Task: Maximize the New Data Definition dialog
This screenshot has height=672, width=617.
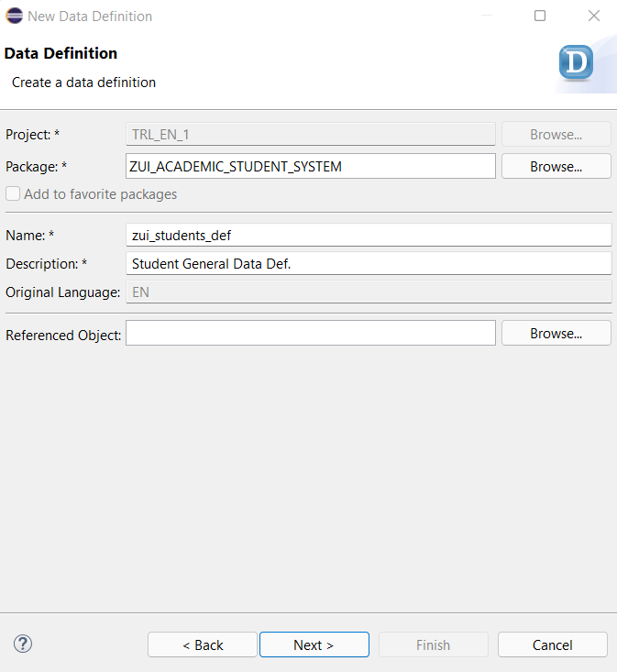Action: click(x=540, y=16)
